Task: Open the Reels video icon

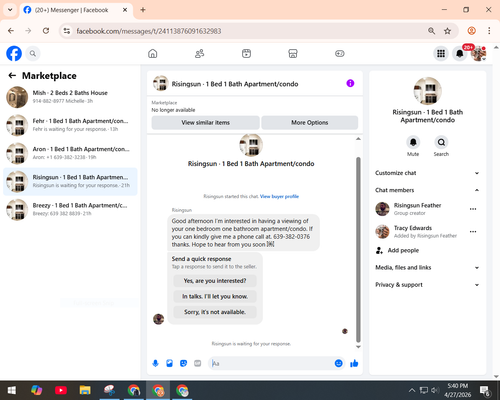Action: coord(246,53)
